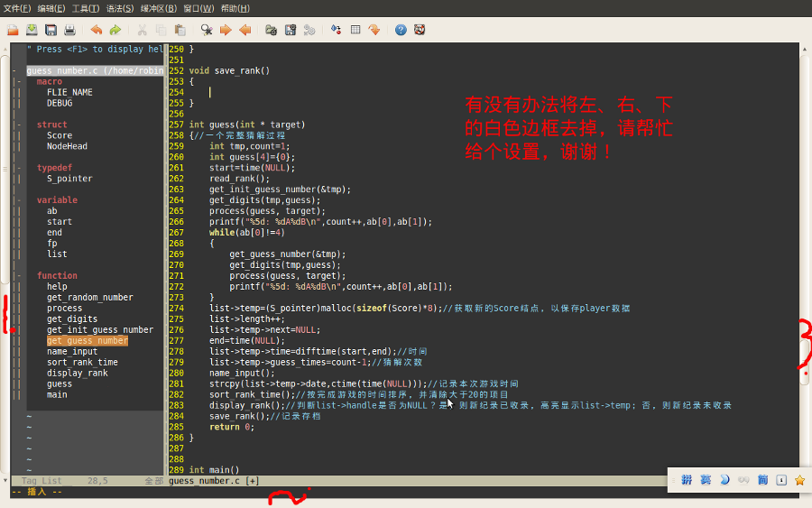Screen dimensions: 812x508
Task: Place cursor on line 285 return 0
Action: click(232, 427)
